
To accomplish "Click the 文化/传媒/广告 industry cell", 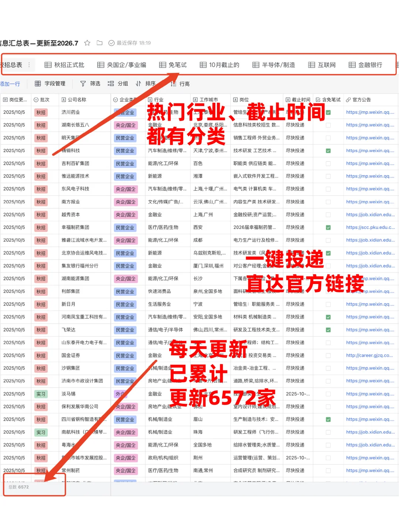I will click(x=168, y=202).
